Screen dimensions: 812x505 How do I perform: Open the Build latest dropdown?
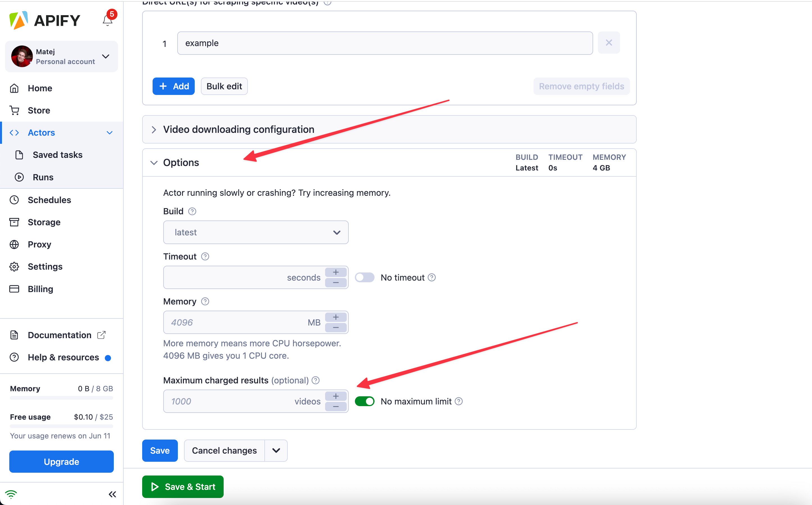pos(255,233)
